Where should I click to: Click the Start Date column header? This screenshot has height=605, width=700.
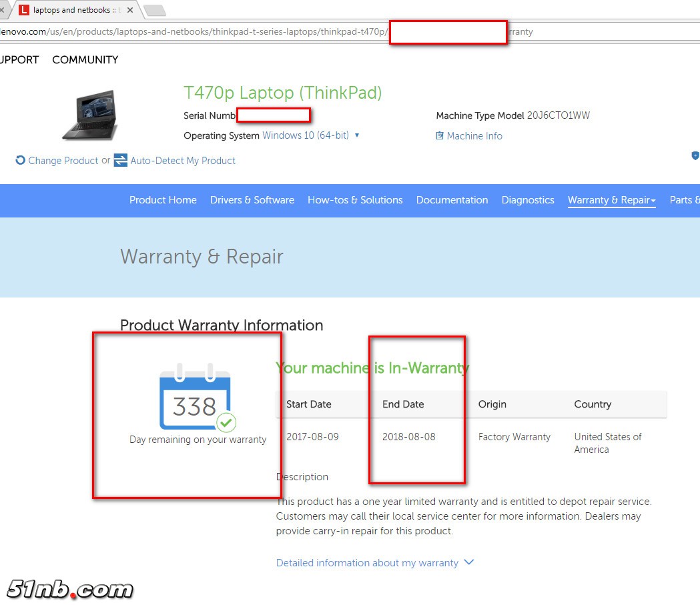308,404
